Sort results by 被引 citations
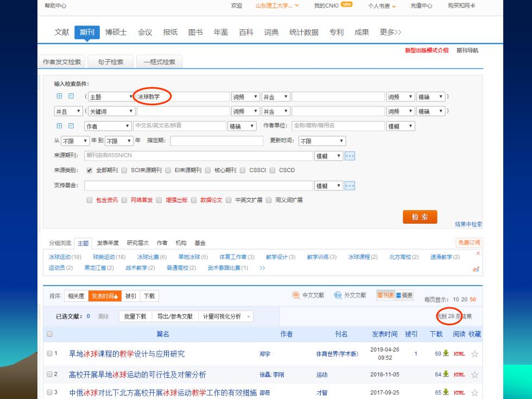The height and width of the screenshot is (399, 532). click(131, 296)
